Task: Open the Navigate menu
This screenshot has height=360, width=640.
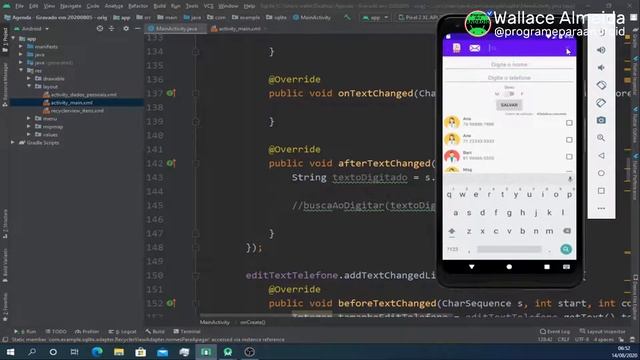Action: coord(70,6)
